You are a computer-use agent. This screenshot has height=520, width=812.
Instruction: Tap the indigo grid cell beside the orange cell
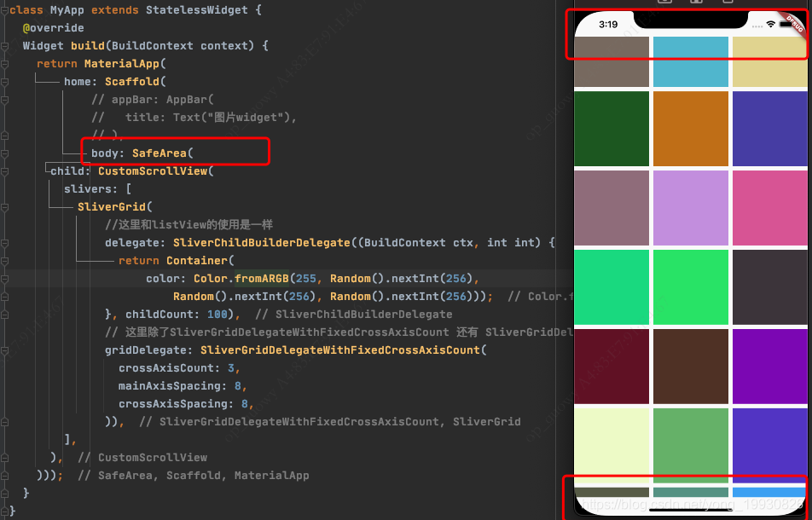click(x=770, y=129)
